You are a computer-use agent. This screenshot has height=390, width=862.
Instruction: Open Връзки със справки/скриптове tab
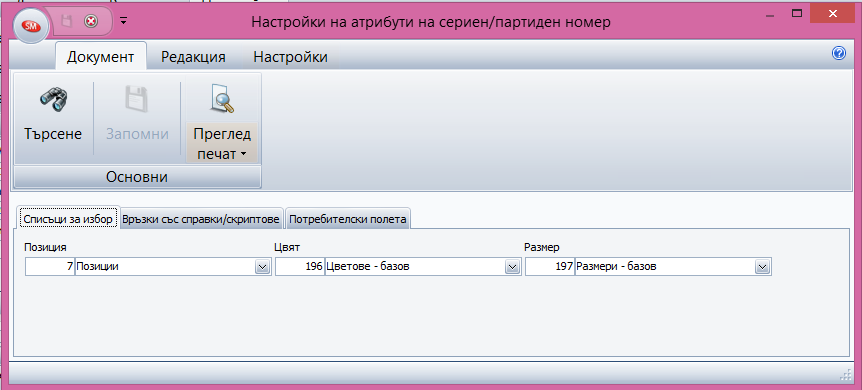pyautogui.click(x=202, y=219)
